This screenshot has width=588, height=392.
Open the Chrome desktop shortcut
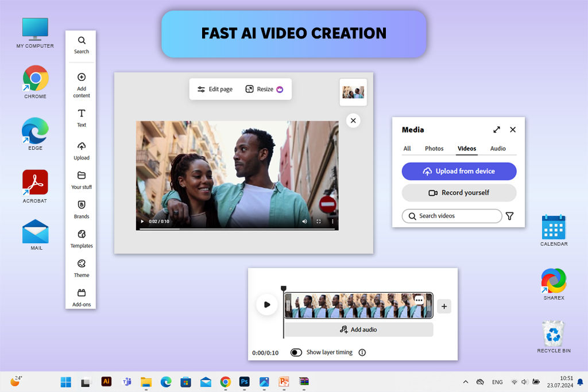coord(35,81)
